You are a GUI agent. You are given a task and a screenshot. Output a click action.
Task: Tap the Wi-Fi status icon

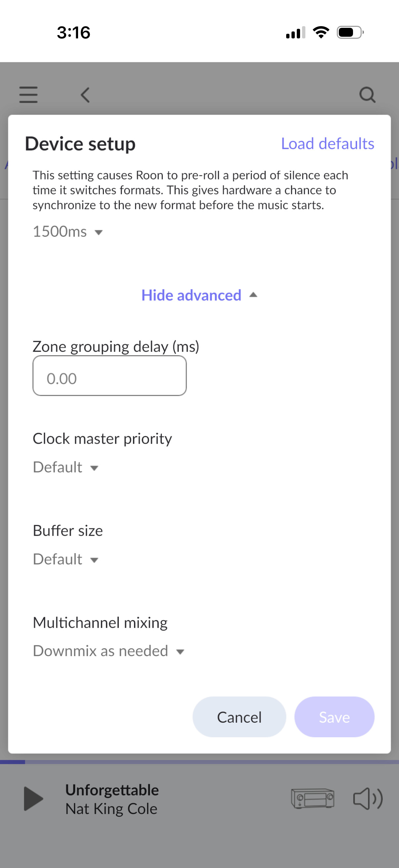[321, 32]
